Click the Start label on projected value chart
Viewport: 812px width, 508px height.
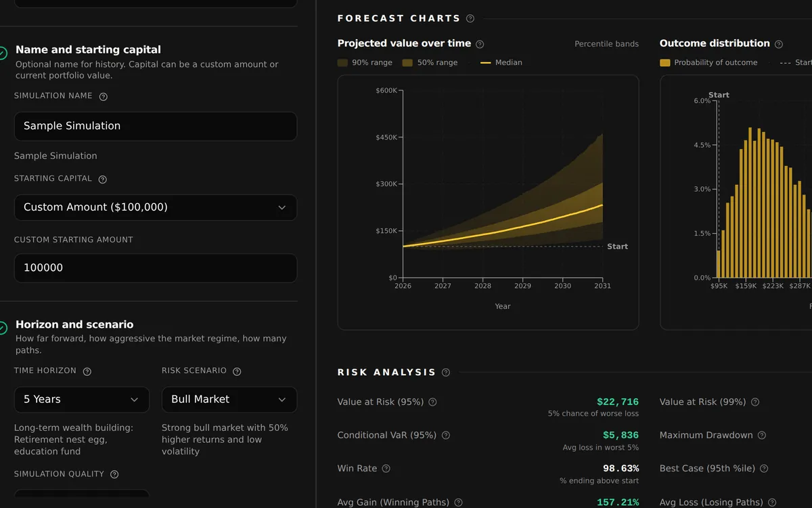617,247
